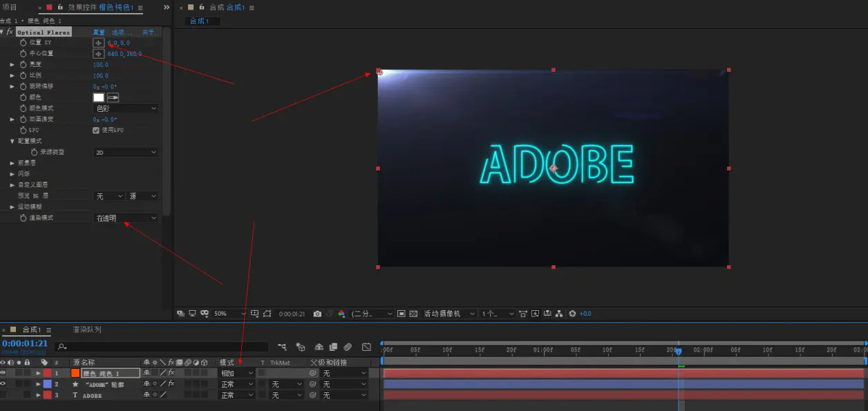Screen dimensions: 868x411
Task: Open the 预览 BG 层 dropdown showing 无
Action: coord(109,196)
